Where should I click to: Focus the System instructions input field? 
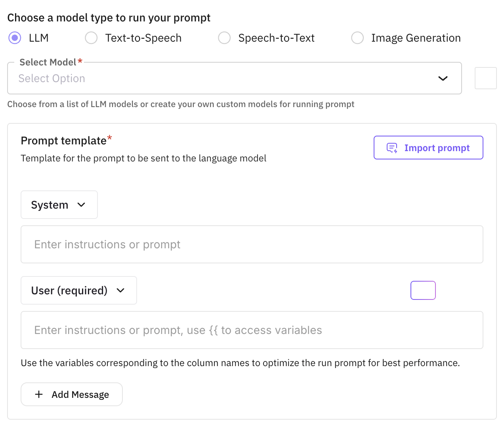click(x=252, y=244)
